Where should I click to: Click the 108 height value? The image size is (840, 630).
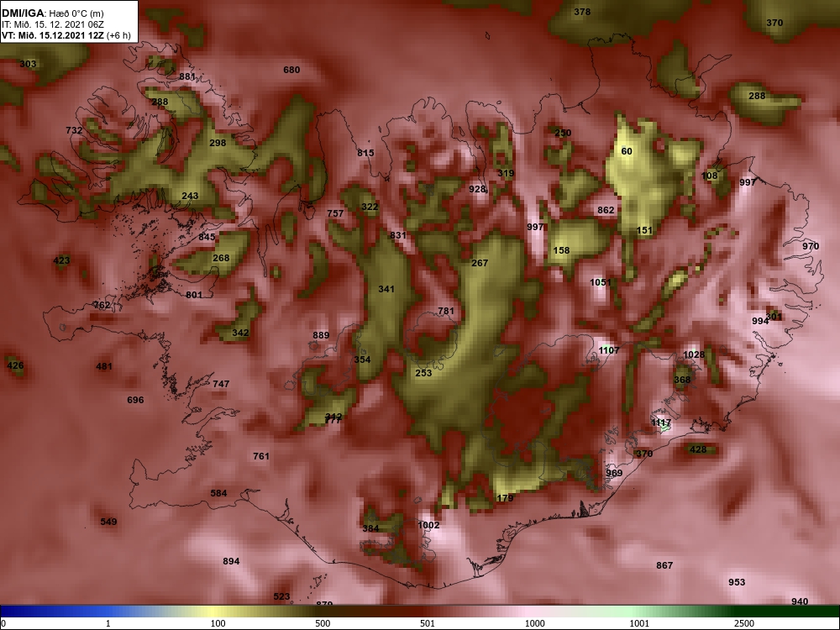[709, 176]
